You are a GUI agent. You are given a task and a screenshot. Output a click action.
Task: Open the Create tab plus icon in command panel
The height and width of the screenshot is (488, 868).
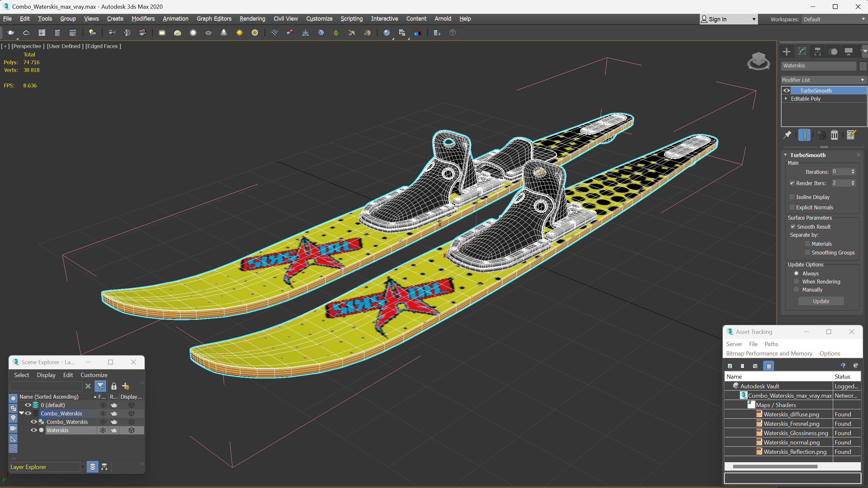click(786, 52)
